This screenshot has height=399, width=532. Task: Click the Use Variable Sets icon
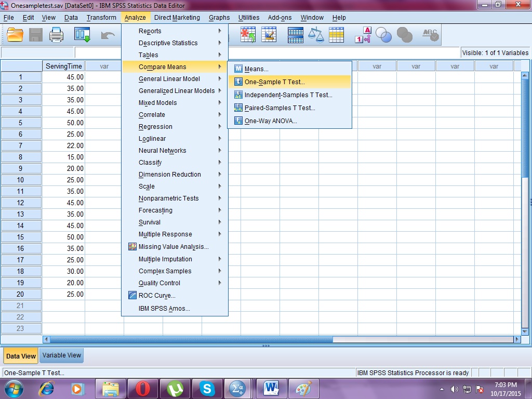384,35
